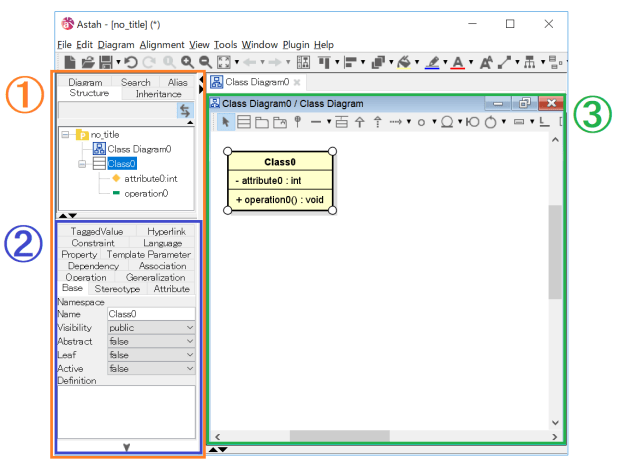Viewport: 619px width, 463px height.
Task: Switch to the Stereotype property tab
Action: click(119, 289)
